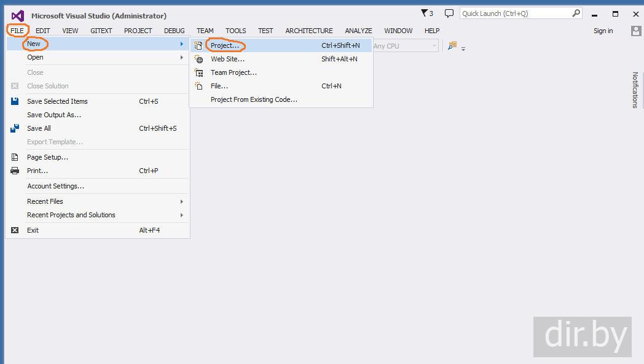Viewport: 644px width, 364px height.
Task: Open the ARCHITECTURE menu
Action: click(309, 31)
